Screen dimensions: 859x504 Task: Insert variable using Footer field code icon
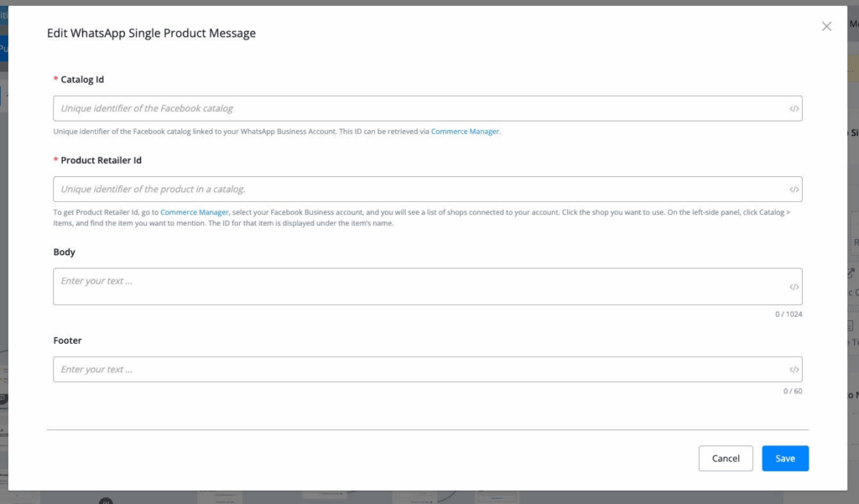[x=794, y=370]
